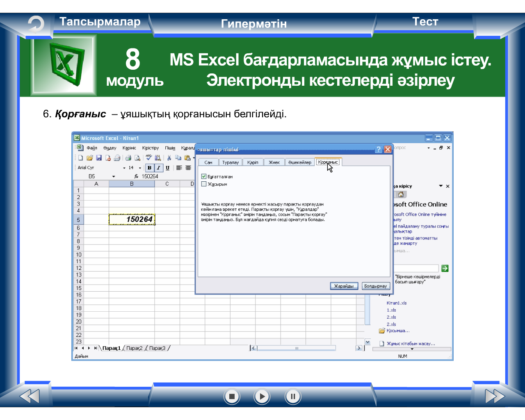Select the Парақ2 sheet tab
Viewport: 525px width, 420px height.
tap(134, 348)
